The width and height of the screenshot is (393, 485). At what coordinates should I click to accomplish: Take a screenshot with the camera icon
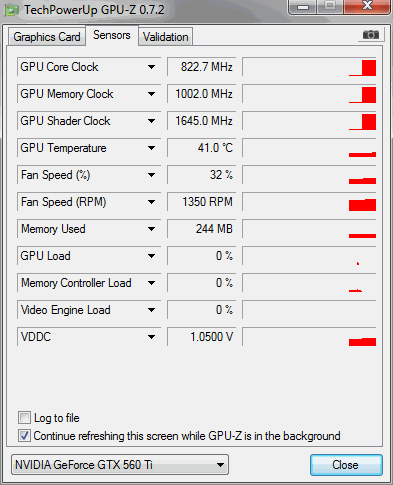[371, 34]
